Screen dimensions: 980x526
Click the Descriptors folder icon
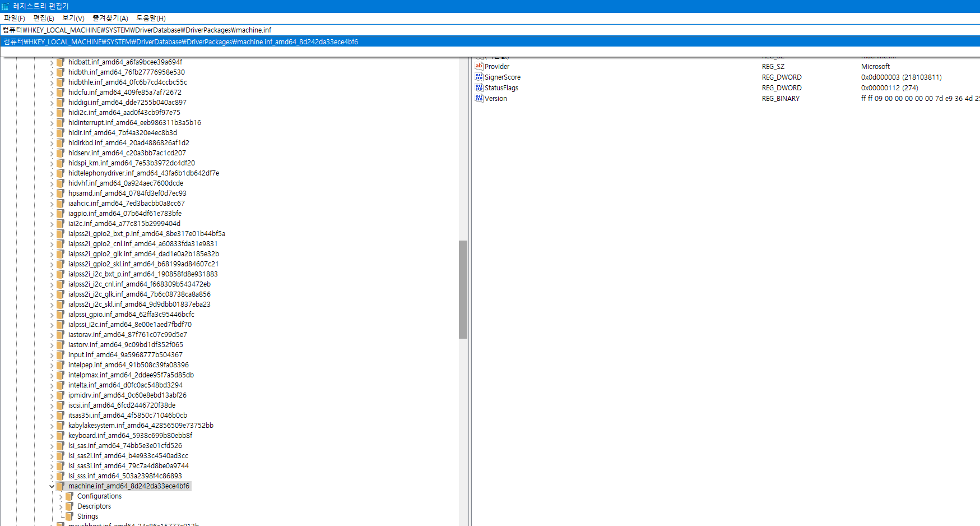(x=69, y=506)
